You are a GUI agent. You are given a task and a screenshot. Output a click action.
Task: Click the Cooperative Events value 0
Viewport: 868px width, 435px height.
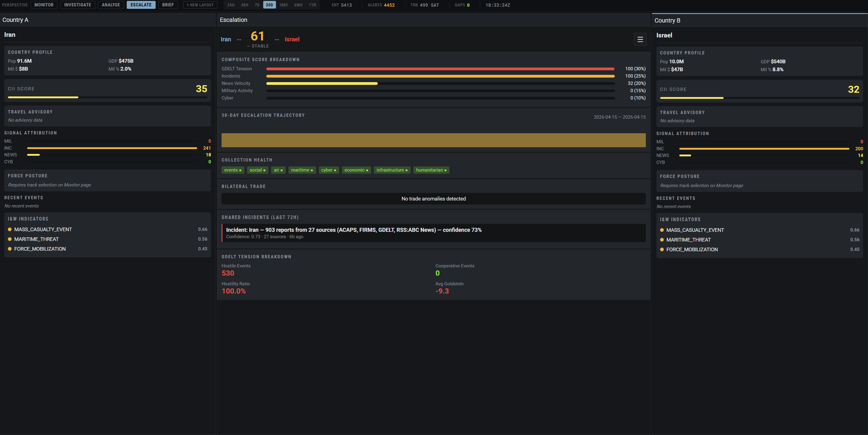(x=437, y=273)
